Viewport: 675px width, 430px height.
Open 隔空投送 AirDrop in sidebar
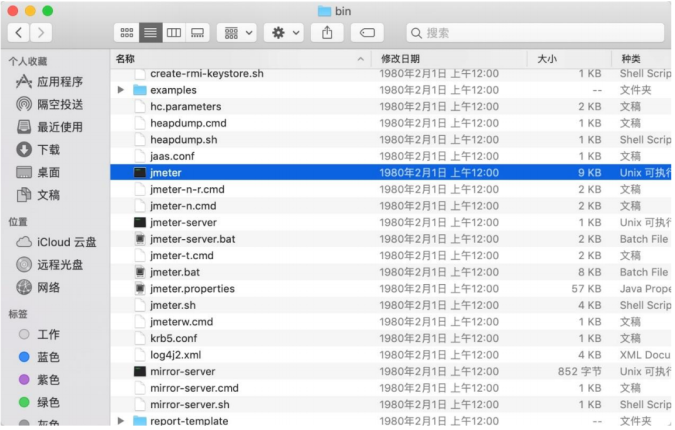coord(50,104)
